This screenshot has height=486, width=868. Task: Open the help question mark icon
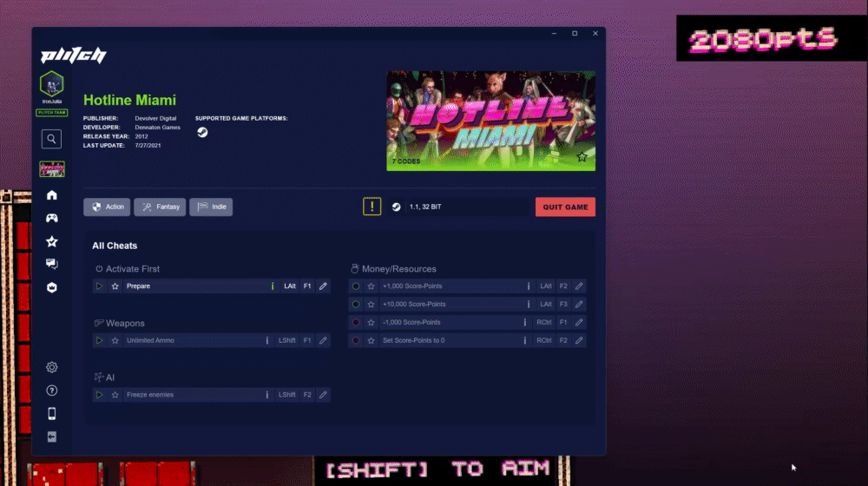[x=51, y=391]
